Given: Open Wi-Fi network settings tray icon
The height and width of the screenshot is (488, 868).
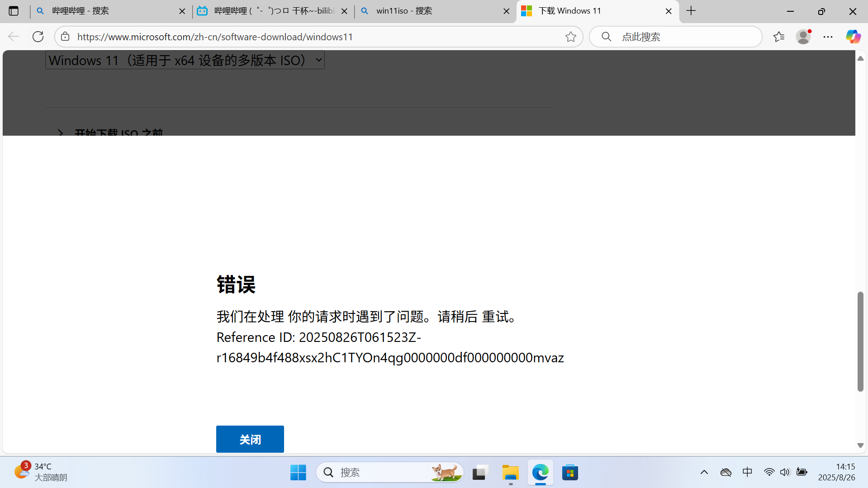Looking at the screenshot, I should tap(769, 472).
